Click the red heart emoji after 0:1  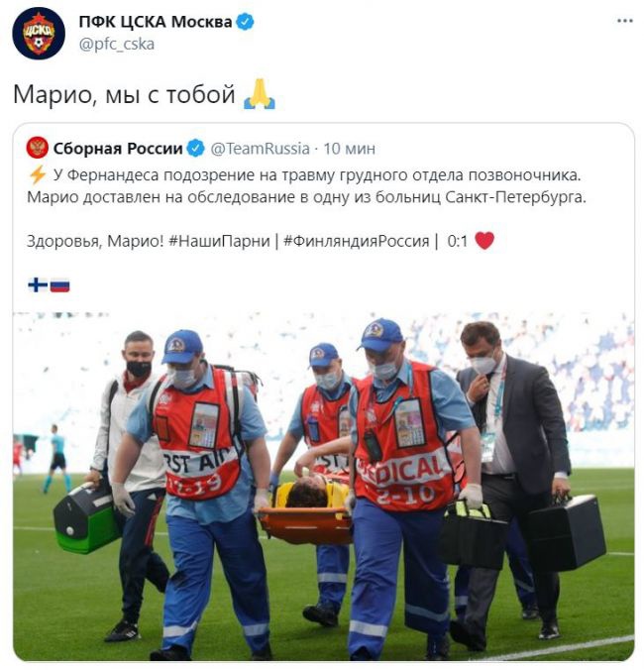(484, 240)
